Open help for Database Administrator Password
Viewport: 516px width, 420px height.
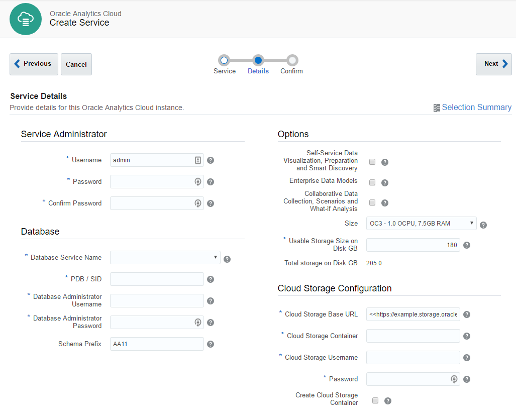click(x=211, y=323)
